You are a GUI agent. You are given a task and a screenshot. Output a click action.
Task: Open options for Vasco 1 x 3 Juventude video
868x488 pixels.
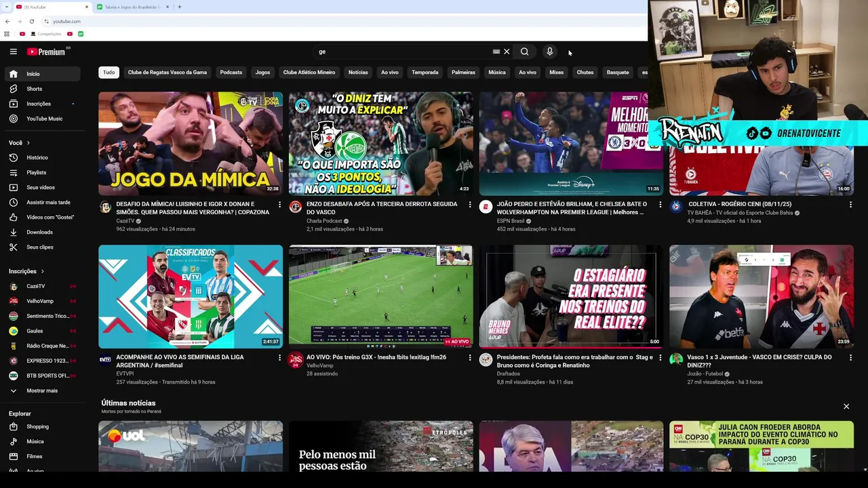point(850,357)
